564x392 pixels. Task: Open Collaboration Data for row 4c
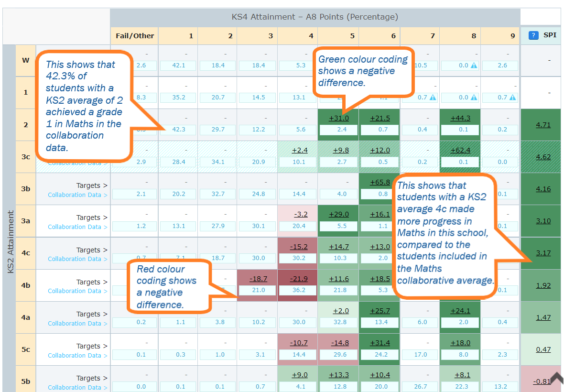76,259
